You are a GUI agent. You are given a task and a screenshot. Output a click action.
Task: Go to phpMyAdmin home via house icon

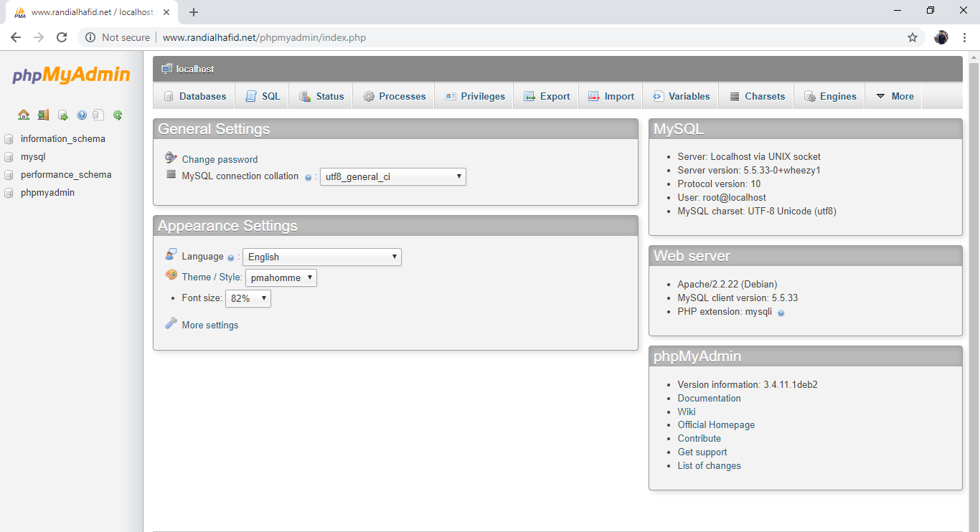click(x=24, y=115)
